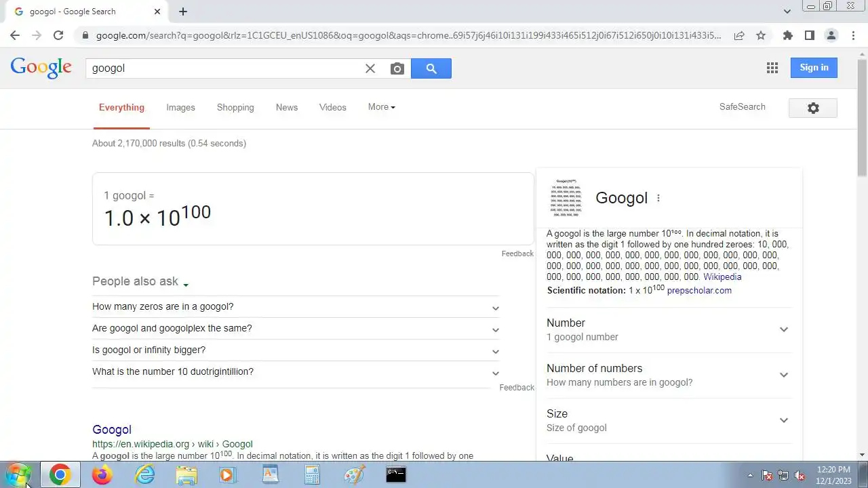This screenshot has height=488, width=868.
Task: Click the muted volume tray icon
Action: 800,475
